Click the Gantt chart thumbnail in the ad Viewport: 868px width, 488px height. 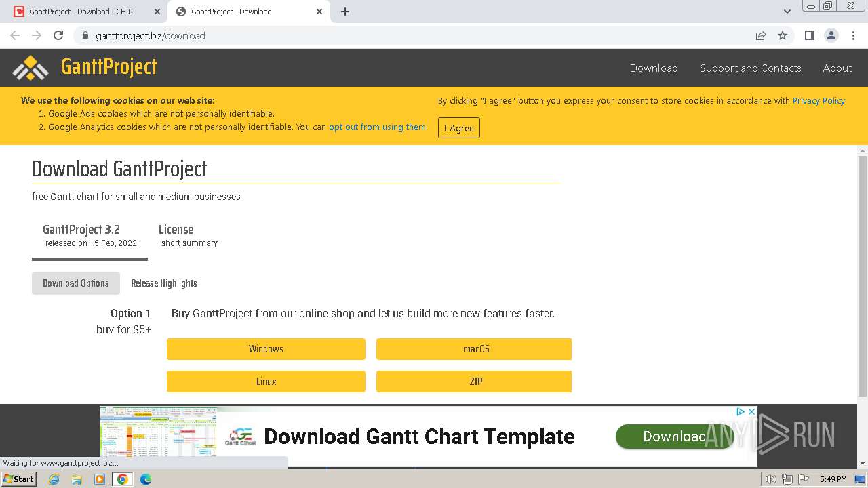tap(159, 432)
